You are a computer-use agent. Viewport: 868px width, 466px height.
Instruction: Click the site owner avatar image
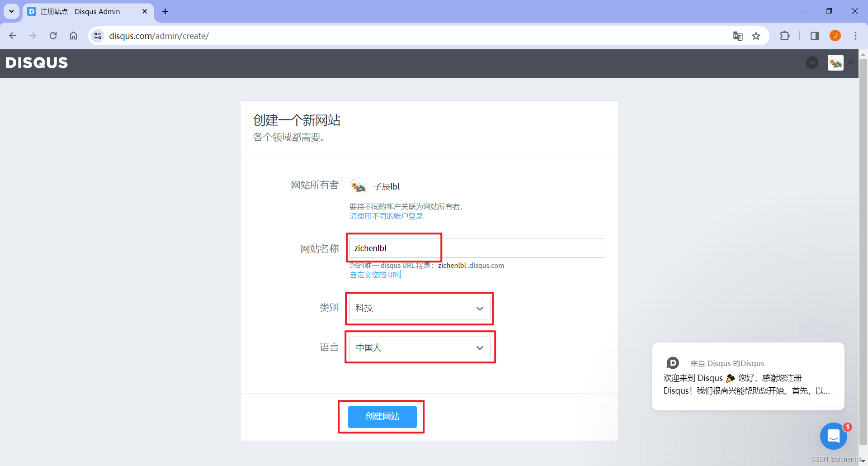(359, 186)
